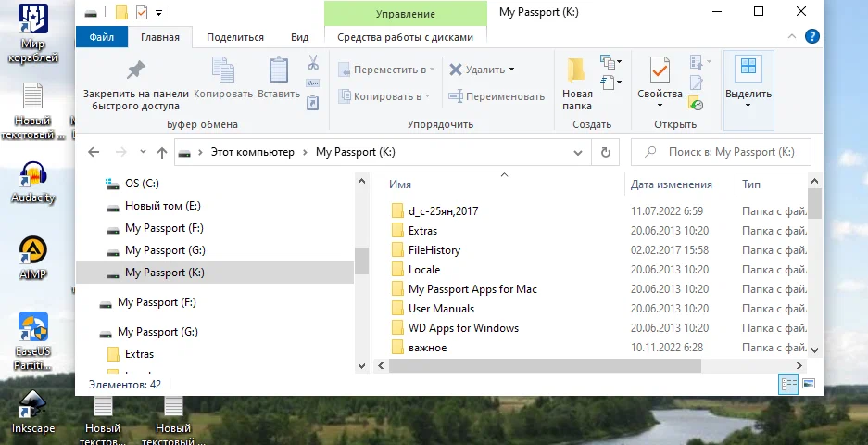The image size is (868, 445).
Task: Click the Copy path icon in the ribbon
Action: coord(313,83)
